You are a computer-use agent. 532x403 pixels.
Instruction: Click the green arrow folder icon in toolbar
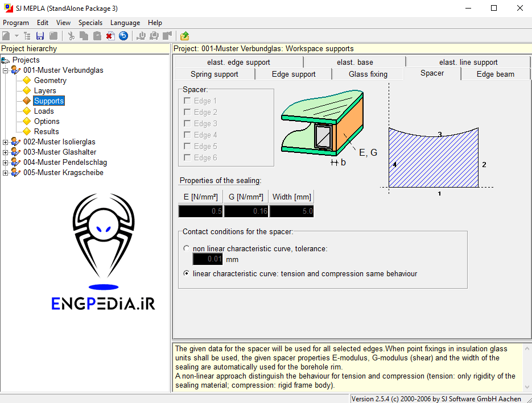184,36
